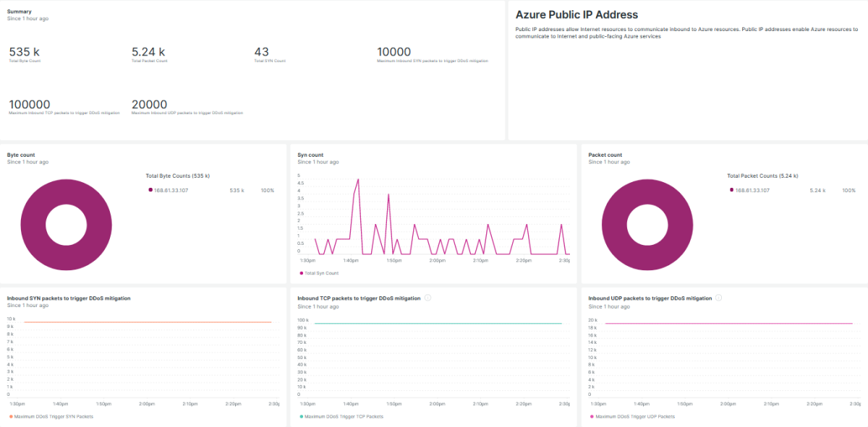Viewport: 868px width, 427px height.
Task: Toggle the Total Syn Count legend series
Action: click(319, 273)
